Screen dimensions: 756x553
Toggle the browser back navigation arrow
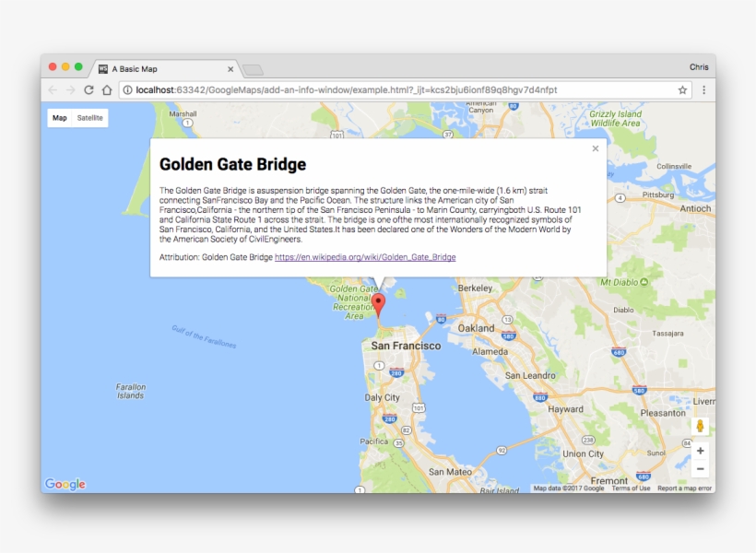click(x=53, y=89)
